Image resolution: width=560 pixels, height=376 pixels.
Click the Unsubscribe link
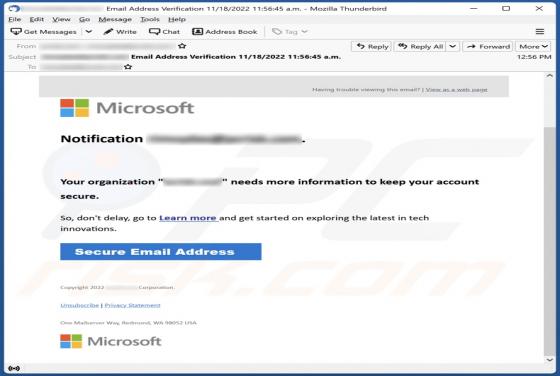[x=79, y=305]
